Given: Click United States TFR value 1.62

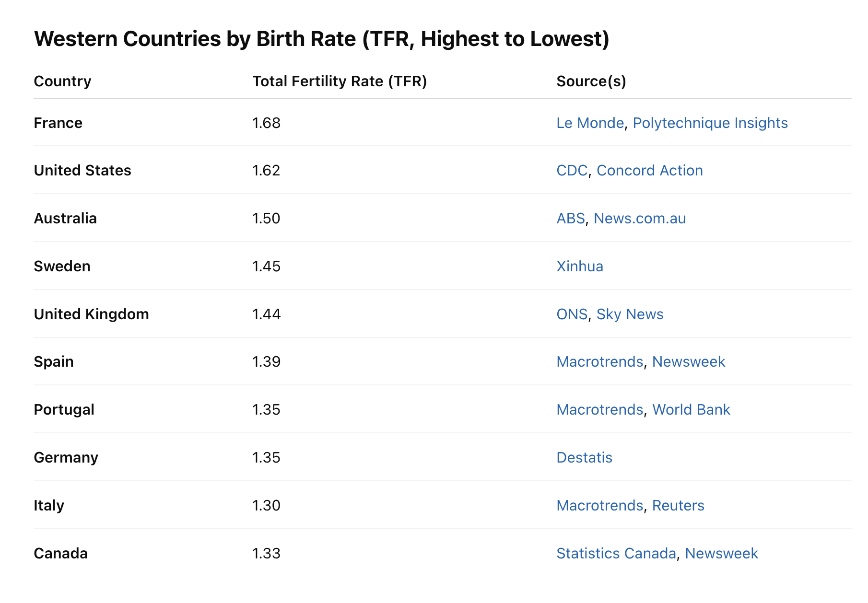Looking at the screenshot, I should 266,171.
